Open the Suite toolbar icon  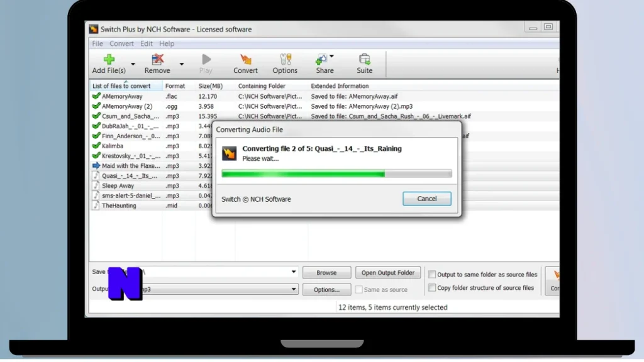tap(364, 60)
